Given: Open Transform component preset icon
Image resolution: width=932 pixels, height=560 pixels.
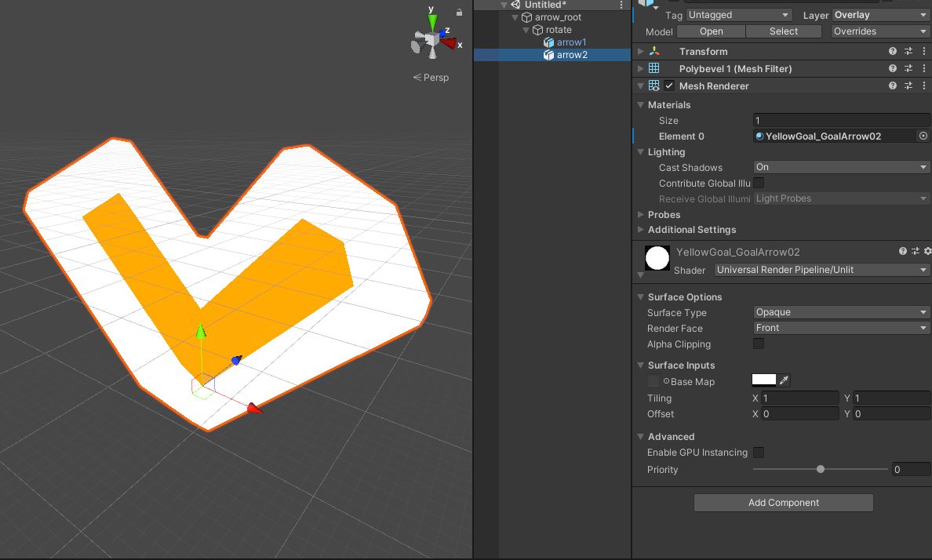Looking at the screenshot, I should pos(908,51).
